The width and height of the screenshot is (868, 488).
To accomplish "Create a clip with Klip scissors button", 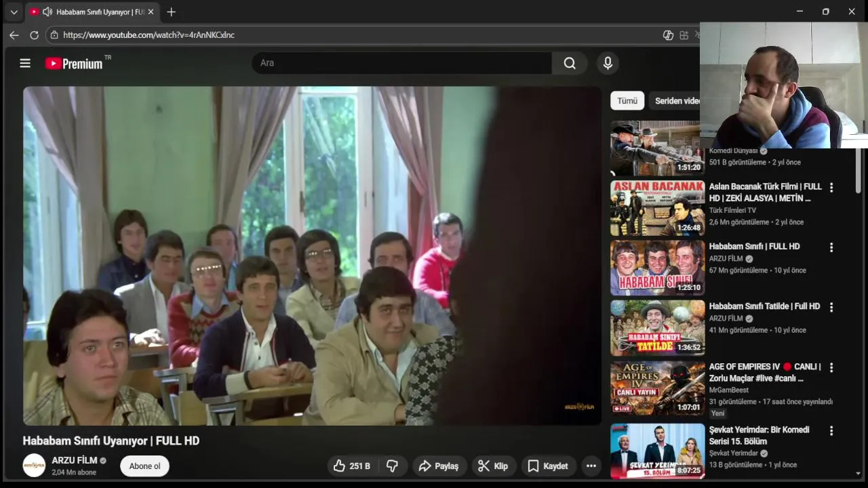I will (x=493, y=466).
